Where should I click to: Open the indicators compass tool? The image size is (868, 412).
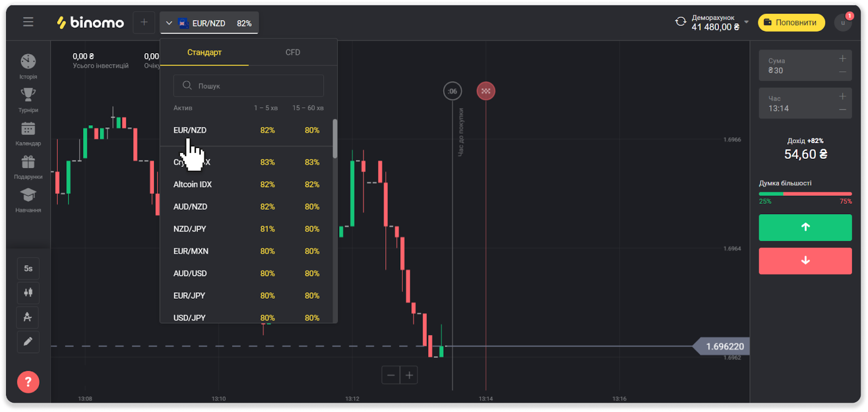28,317
